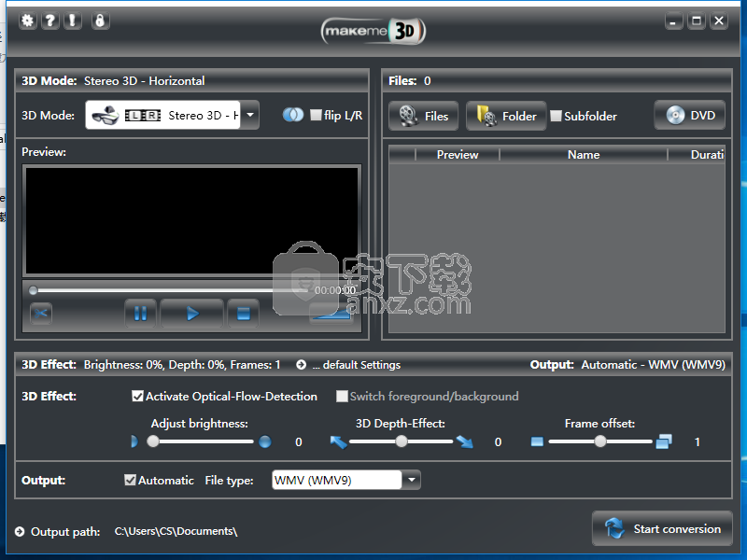747x560 pixels.
Task: Click the Name column header
Action: point(584,155)
